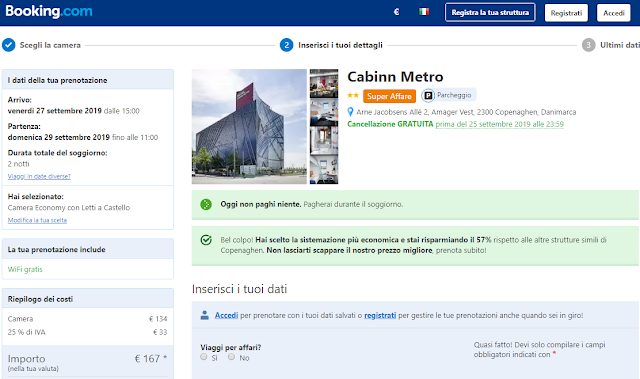Open the third small hotel thumbnail
640x379 pixels.
[x=324, y=140]
